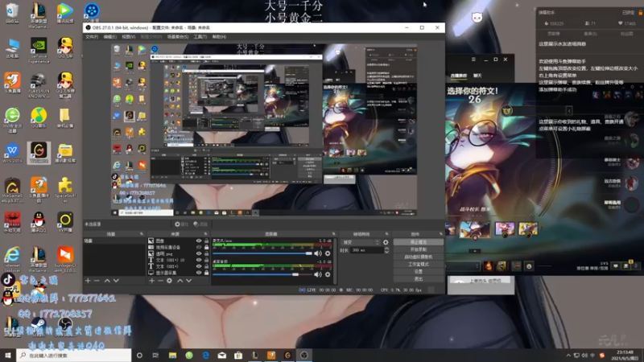Open source properties with the sources panel gear icon

(169, 281)
